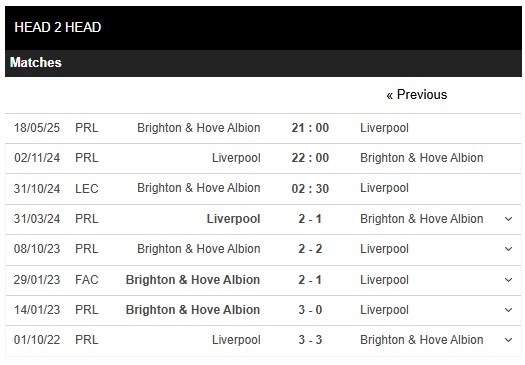Screen dimensions: 525x365
Task: Expand the 01/10/22 Liverpool 3-3 match chevron
Action: (x=508, y=340)
